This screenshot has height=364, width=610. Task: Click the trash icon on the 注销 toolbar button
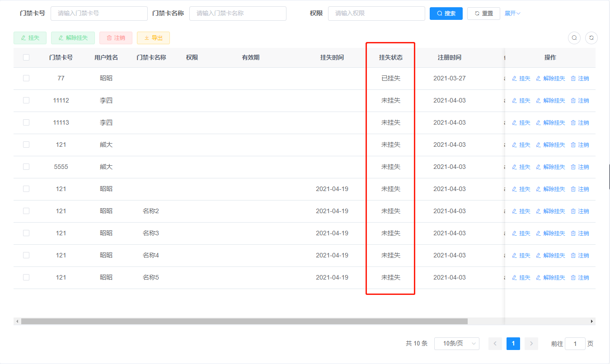(x=109, y=38)
